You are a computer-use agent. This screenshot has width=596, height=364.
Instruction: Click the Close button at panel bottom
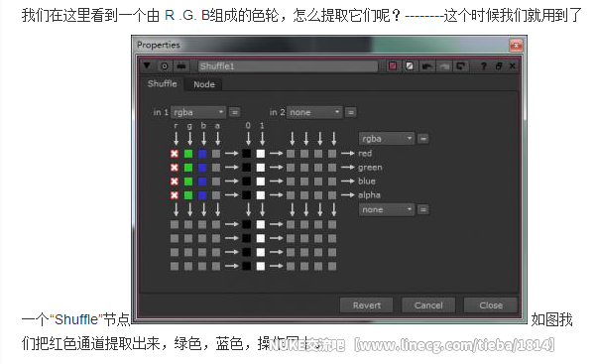pos(491,305)
